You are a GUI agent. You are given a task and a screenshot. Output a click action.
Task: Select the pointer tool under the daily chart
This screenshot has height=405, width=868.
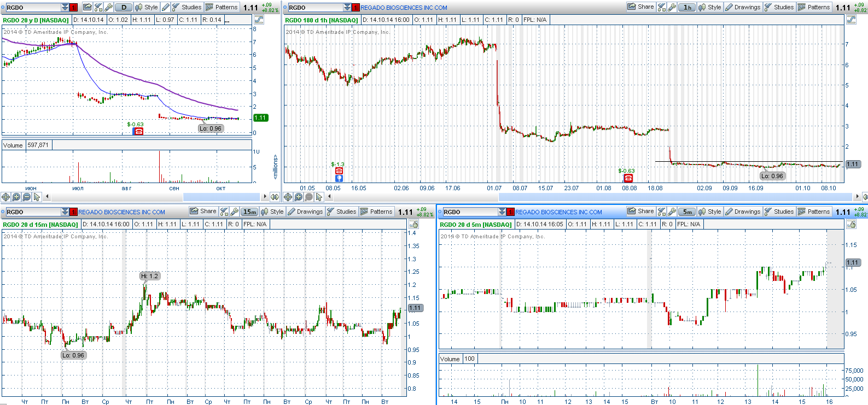[x=37, y=197]
